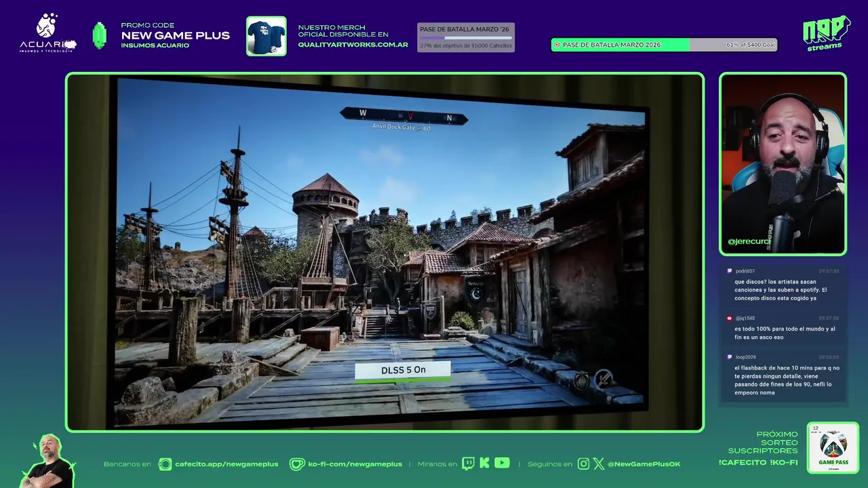Click the 'Seguinos en' label
Image resolution: width=868 pixels, height=488 pixels.
(549, 464)
